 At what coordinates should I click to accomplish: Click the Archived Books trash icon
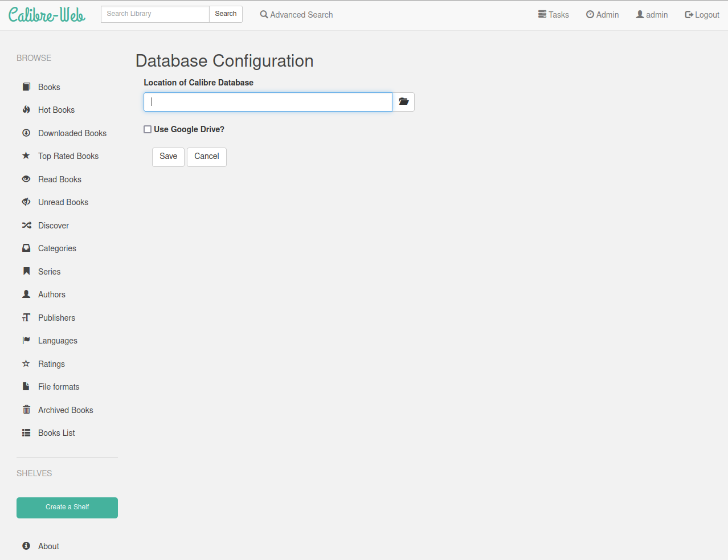[x=26, y=410]
